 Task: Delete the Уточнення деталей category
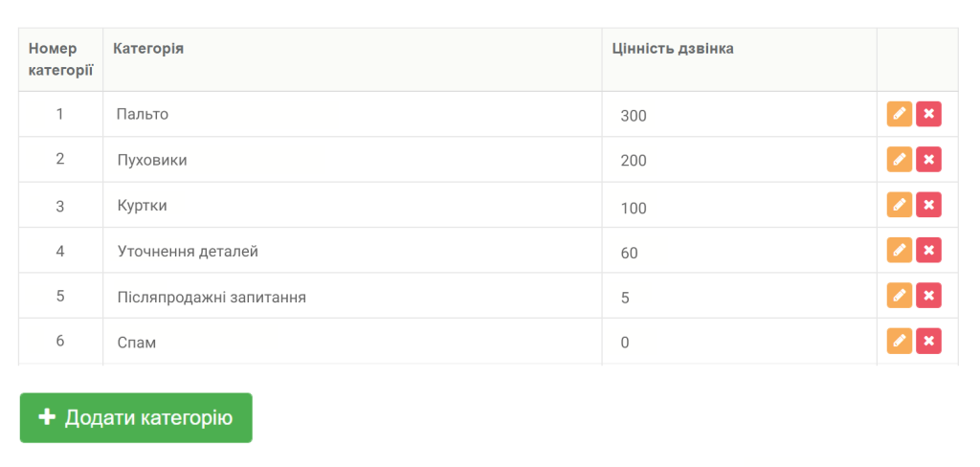coord(928,250)
